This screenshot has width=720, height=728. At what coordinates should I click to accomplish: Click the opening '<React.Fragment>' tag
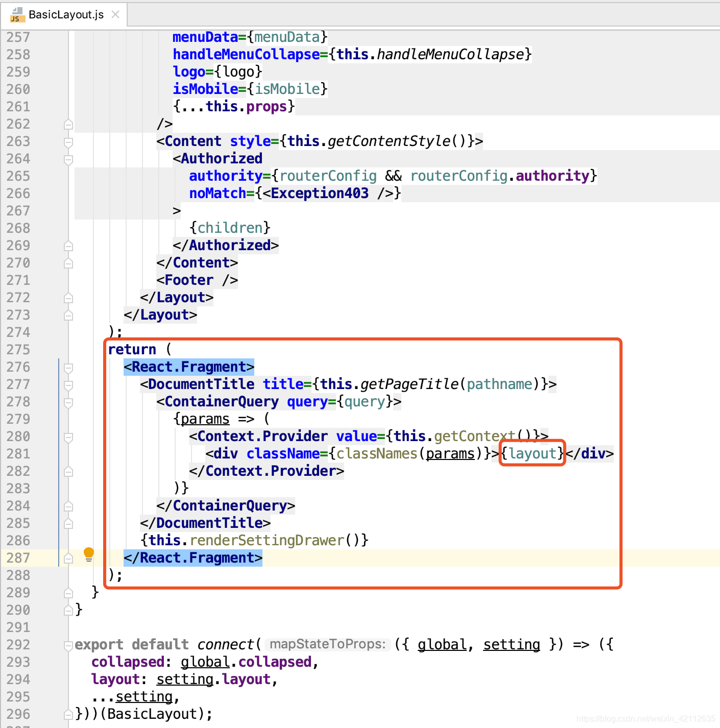[189, 367]
